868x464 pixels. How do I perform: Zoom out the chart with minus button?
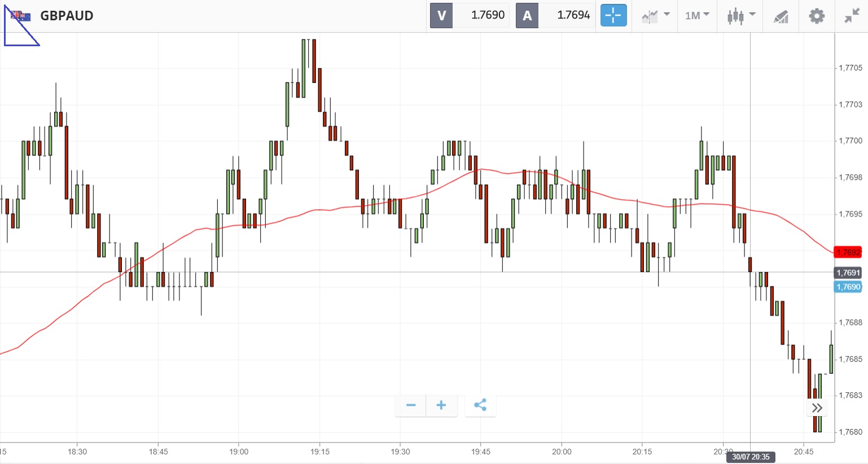411,405
